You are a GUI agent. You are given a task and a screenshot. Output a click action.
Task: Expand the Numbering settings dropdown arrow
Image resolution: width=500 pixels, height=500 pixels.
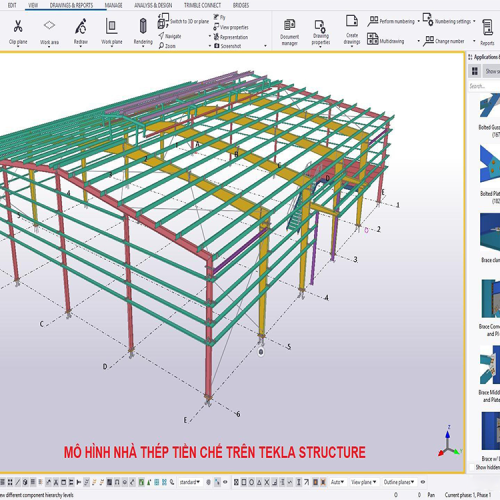[474, 21]
